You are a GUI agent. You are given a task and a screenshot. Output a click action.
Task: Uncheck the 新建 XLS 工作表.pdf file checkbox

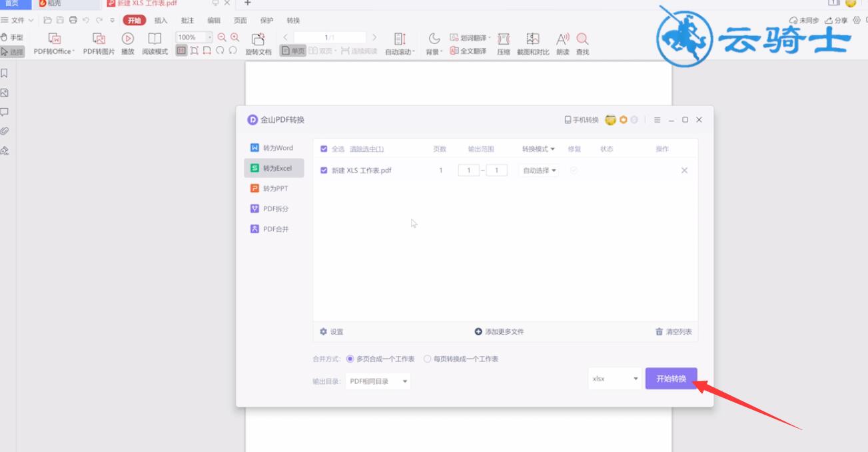[324, 171]
